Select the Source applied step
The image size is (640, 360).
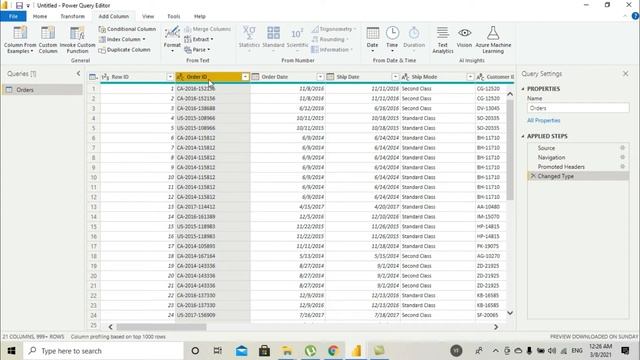tap(546, 148)
